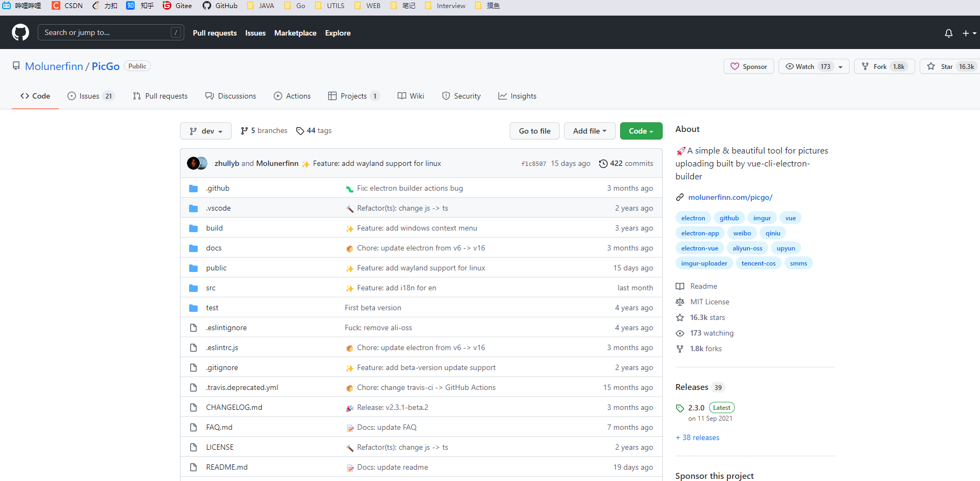Open the Actions tab
The height and width of the screenshot is (481, 980).
point(292,96)
